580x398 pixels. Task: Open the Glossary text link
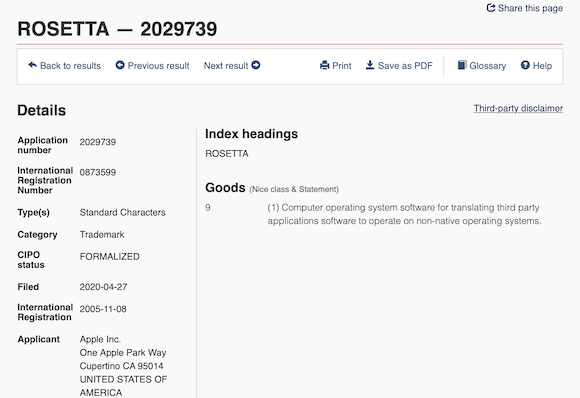point(488,66)
